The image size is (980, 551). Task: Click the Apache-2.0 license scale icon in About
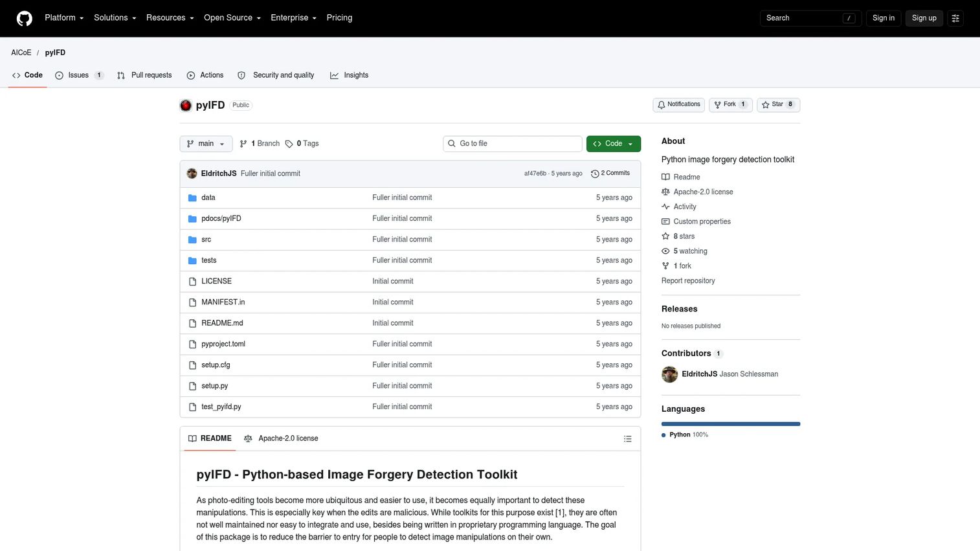pos(665,192)
